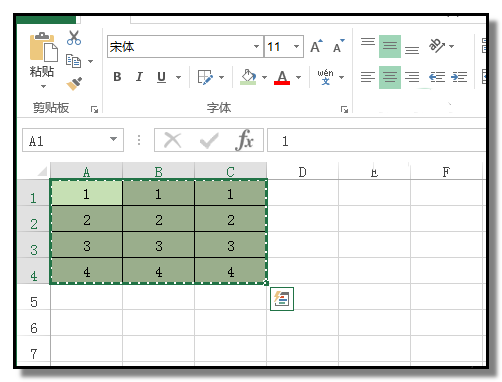Open the Paste options arrow below 粘贴

(43, 87)
